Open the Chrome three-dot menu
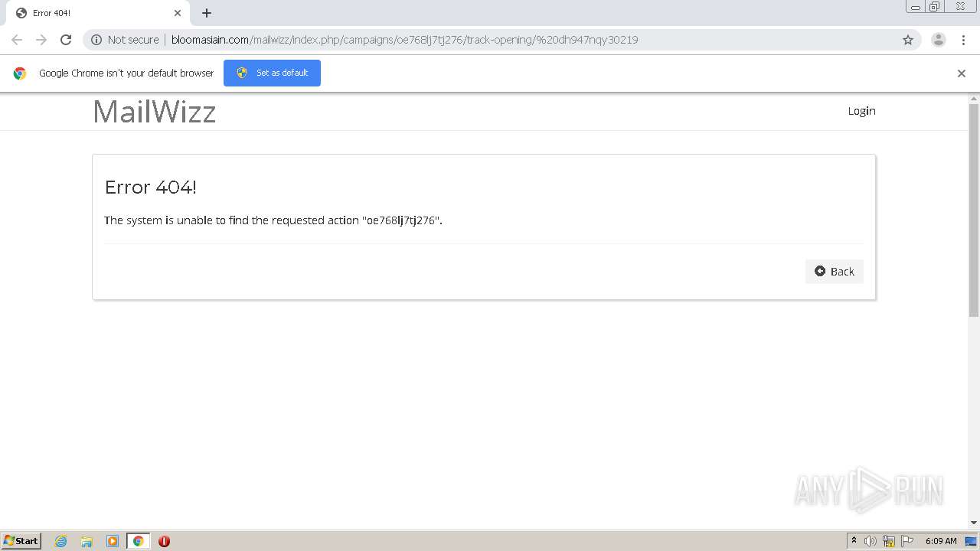 pos(963,40)
